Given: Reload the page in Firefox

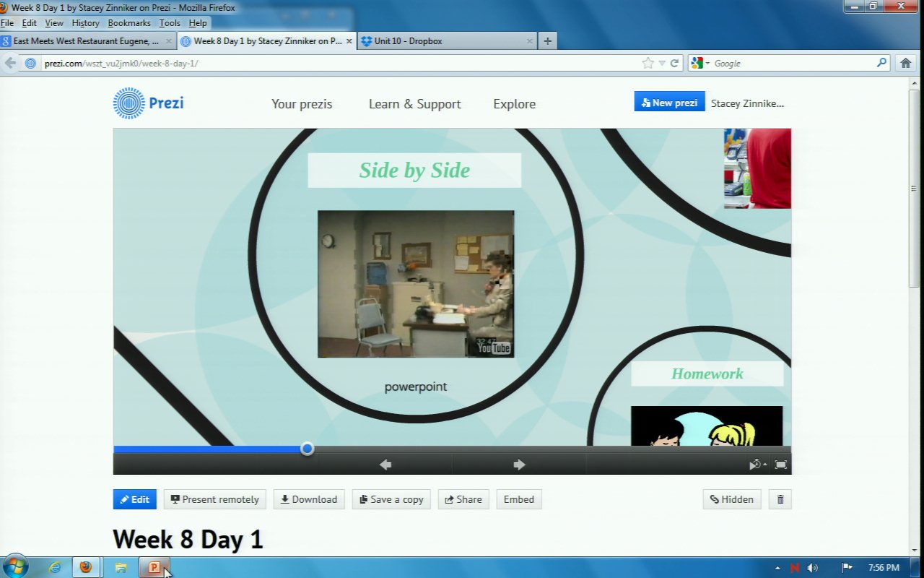Looking at the screenshot, I should pyautogui.click(x=675, y=63).
